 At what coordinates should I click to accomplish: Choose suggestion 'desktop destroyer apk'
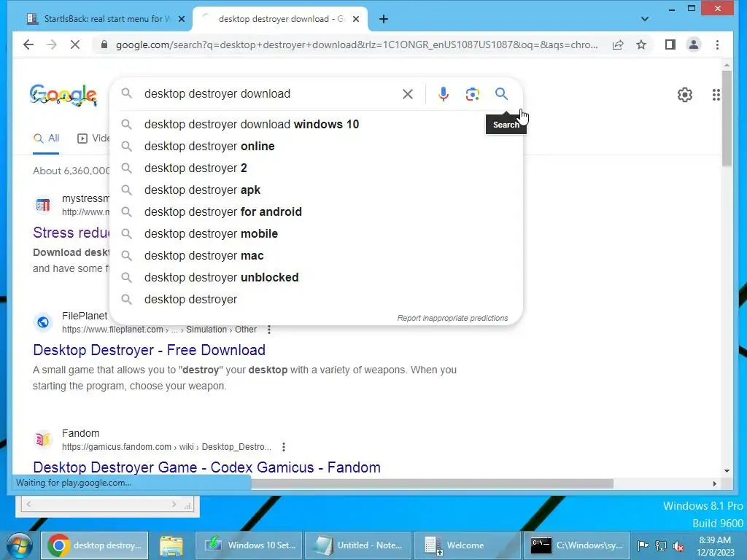(x=316, y=190)
